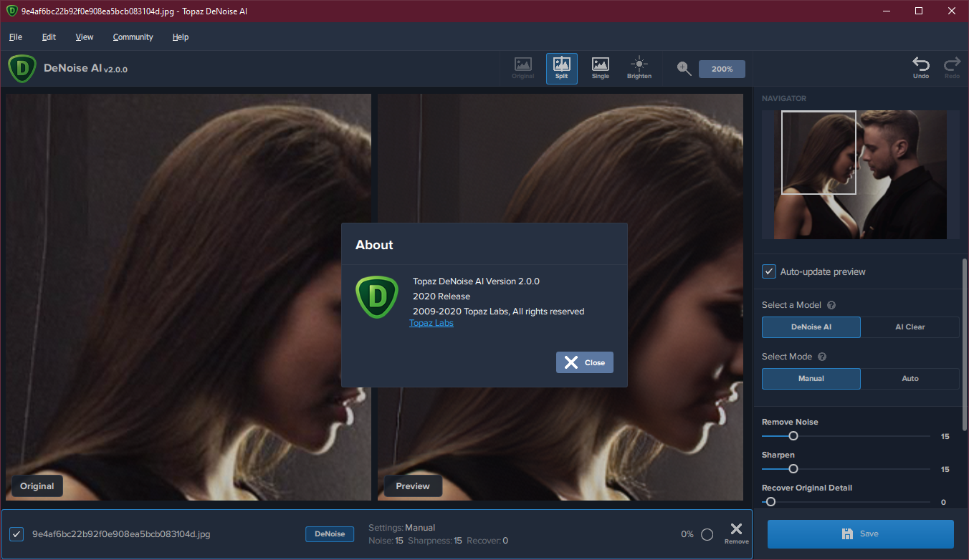The height and width of the screenshot is (560, 969).
Task: Click the progress circle beside 0%
Action: tap(707, 534)
